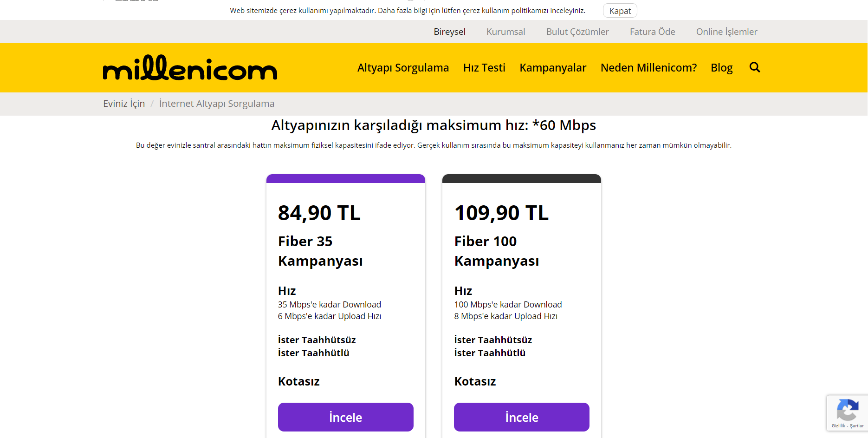This screenshot has height=438, width=868.
Task: Open Online İşlemler
Action: 726,32
